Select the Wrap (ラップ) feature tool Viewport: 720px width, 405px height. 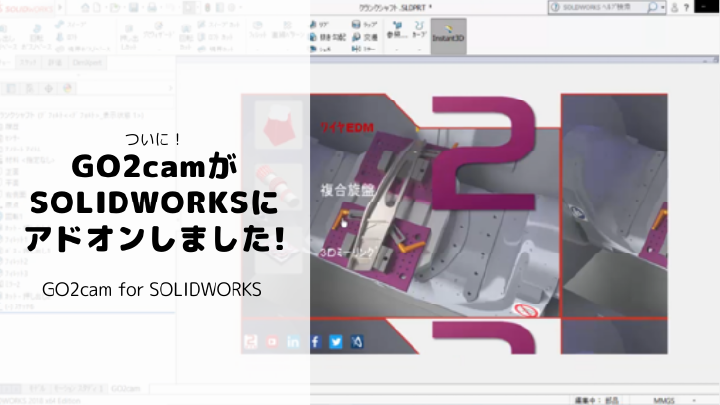pos(365,25)
